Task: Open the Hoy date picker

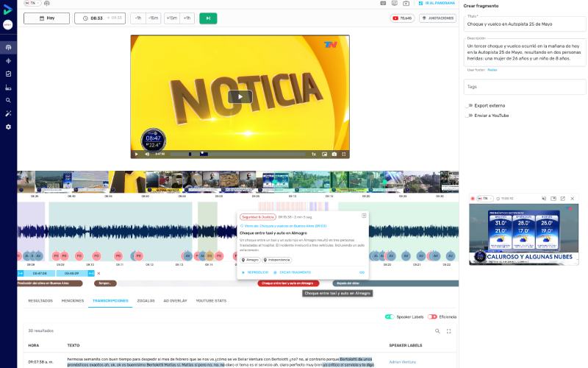Action: coord(46,18)
